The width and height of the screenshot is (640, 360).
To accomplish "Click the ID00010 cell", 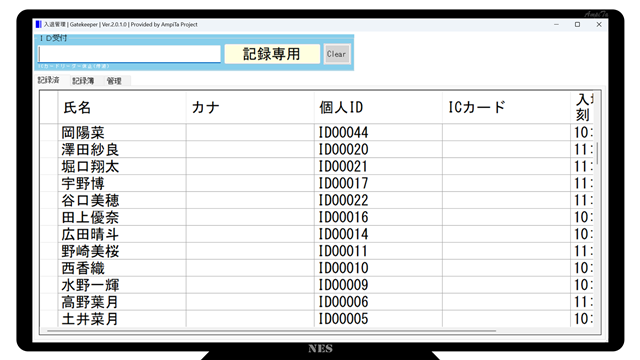I will [378, 268].
